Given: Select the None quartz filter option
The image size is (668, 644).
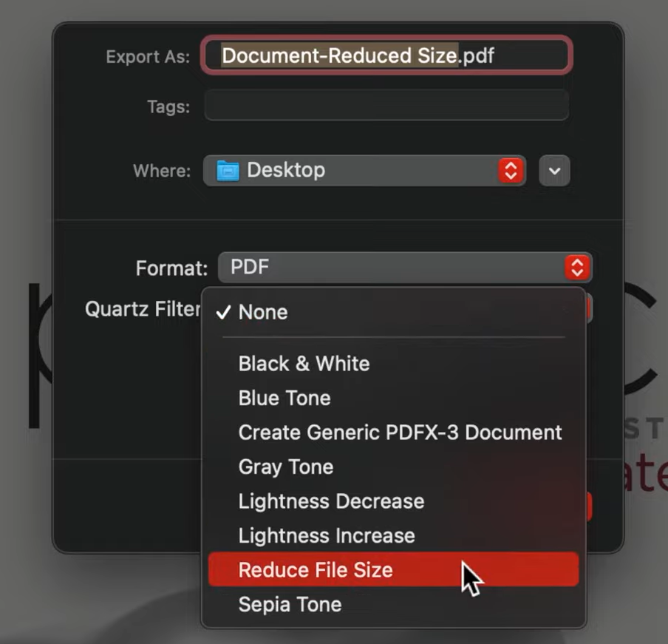Looking at the screenshot, I should 393,312.
